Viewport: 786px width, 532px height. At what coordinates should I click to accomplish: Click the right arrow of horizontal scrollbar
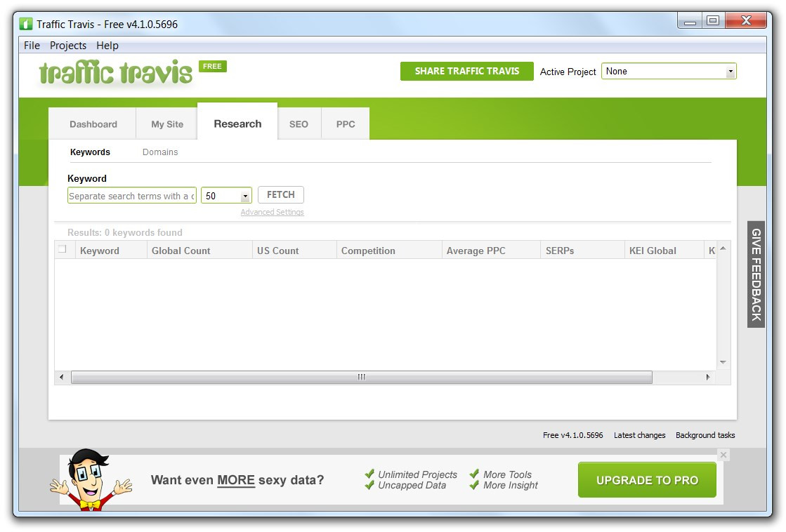708,377
